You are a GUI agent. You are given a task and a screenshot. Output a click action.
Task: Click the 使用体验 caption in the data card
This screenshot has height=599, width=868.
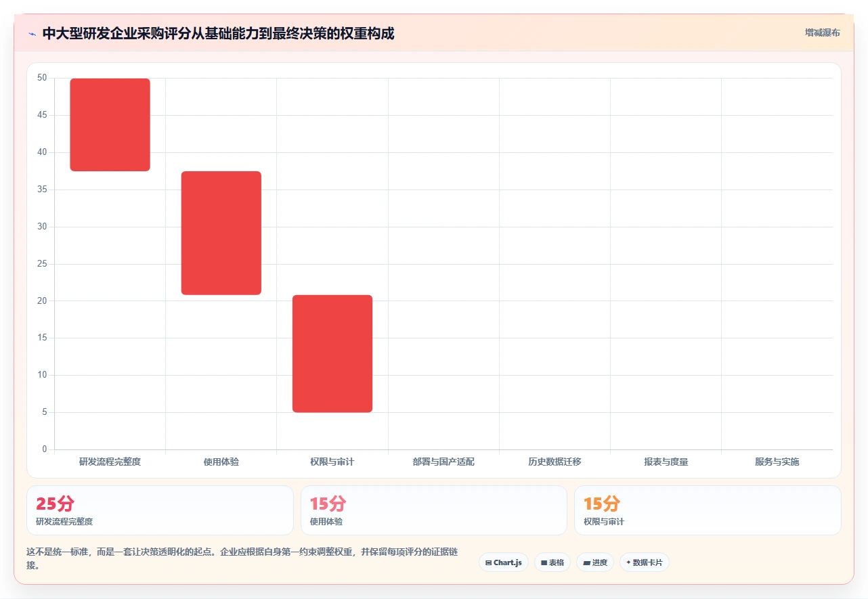pos(326,522)
